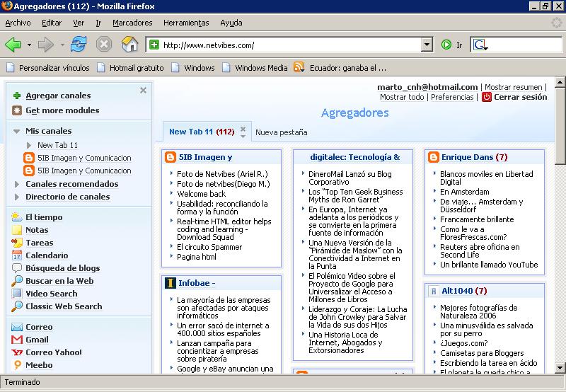Viewport: 566px width, 392px height.
Task: Open the Marcadores menu
Action: pyautogui.click(x=132, y=23)
